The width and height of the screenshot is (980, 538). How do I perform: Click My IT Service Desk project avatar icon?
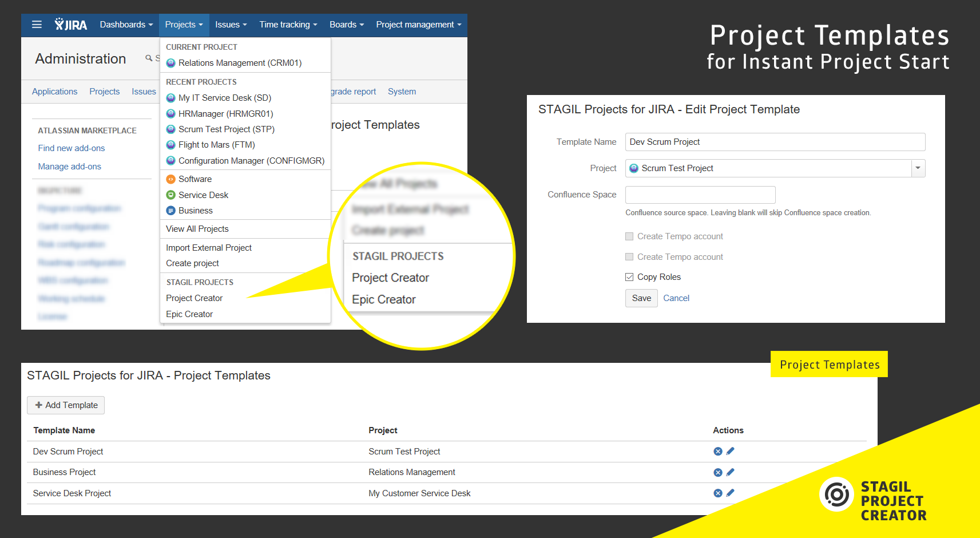click(x=170, y=98)
